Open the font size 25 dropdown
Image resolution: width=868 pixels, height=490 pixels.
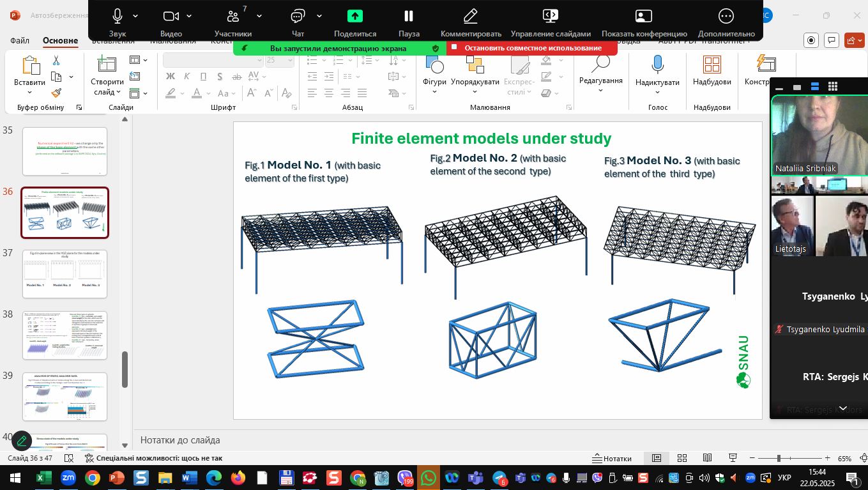point(290,60)
